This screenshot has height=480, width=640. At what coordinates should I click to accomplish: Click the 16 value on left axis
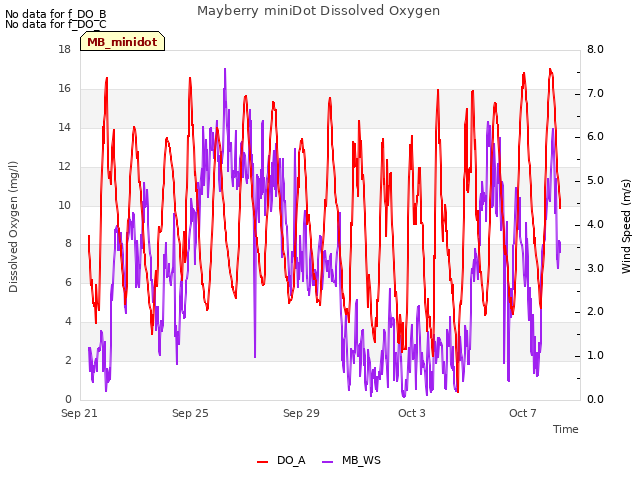point(64,89)
